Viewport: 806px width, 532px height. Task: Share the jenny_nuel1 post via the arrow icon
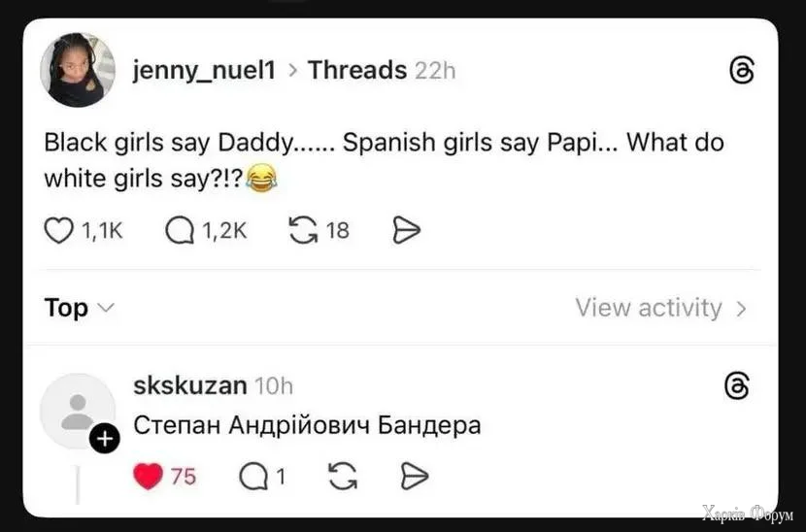click(x=406, y=230)
